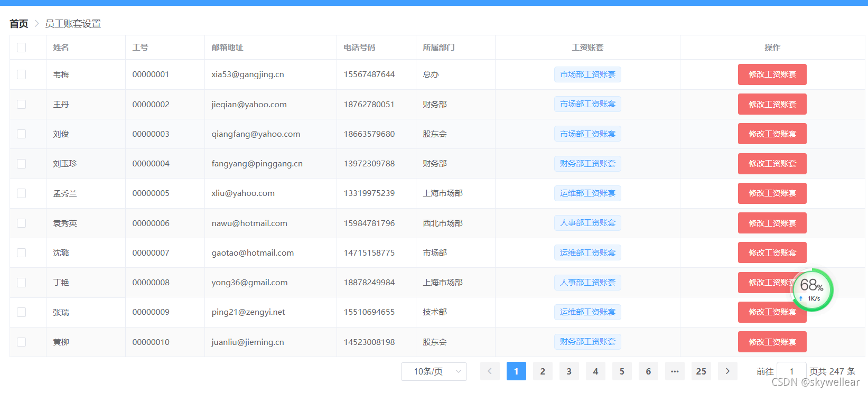Click 修改工资账套 for 刘俊

click(772, 134)
